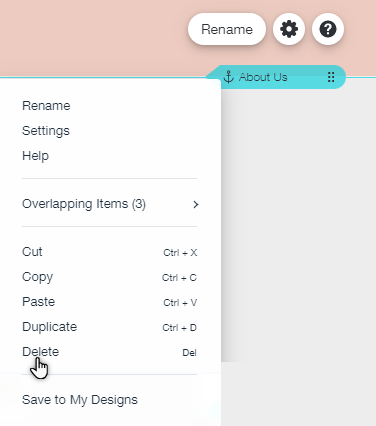
Task: Choose Delete from the context menu
Action: coord(109,352)
